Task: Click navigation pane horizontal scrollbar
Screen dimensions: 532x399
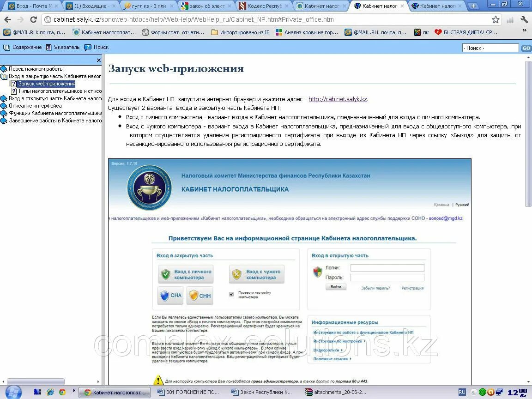Action: click(35, 382)
